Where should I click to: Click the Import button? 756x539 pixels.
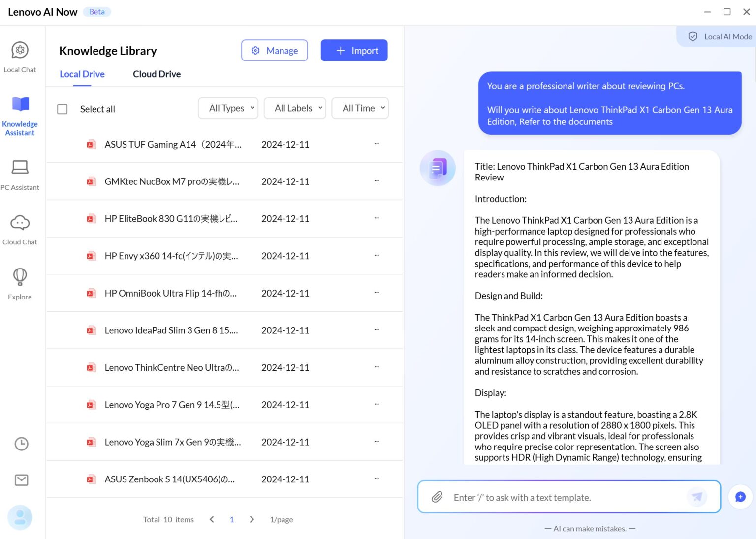click(354, 51)
